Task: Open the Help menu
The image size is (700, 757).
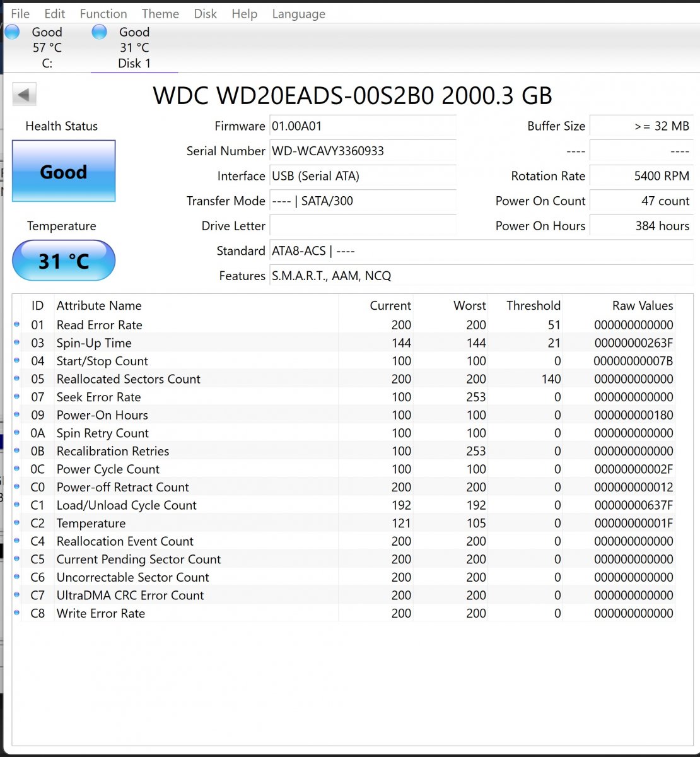Action: (245, 13)
